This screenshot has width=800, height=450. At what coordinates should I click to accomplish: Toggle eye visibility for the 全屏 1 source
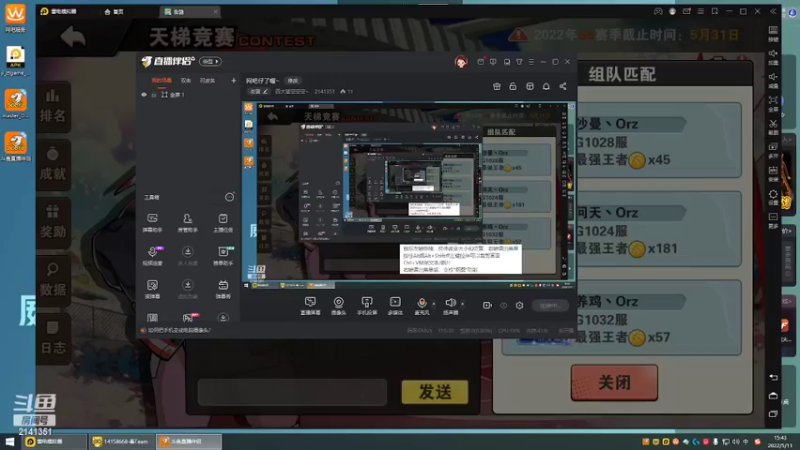point(144,95)
